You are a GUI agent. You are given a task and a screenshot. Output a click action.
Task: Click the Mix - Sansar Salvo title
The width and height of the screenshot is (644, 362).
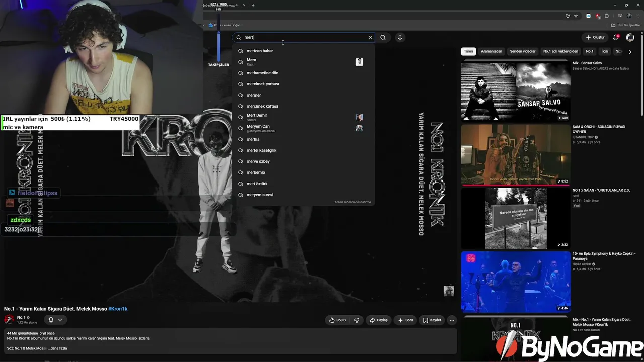(x=587, y=63)
